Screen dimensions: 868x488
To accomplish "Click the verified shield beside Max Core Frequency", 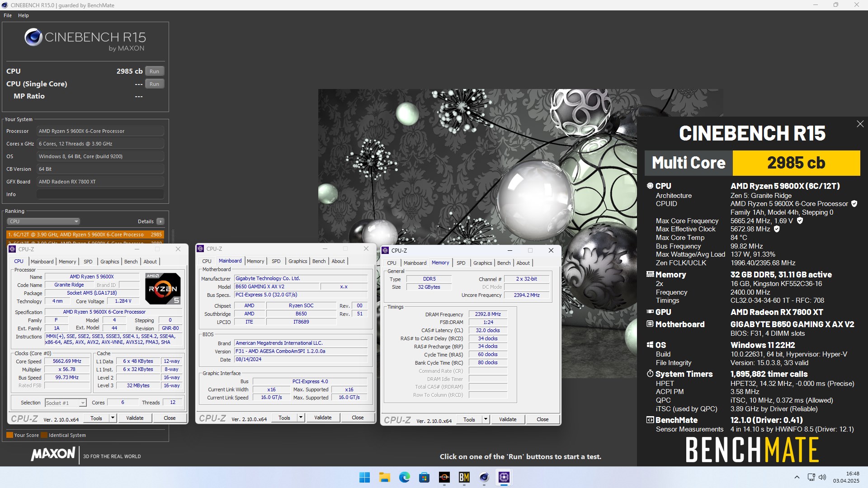I will tap(800, 221).
